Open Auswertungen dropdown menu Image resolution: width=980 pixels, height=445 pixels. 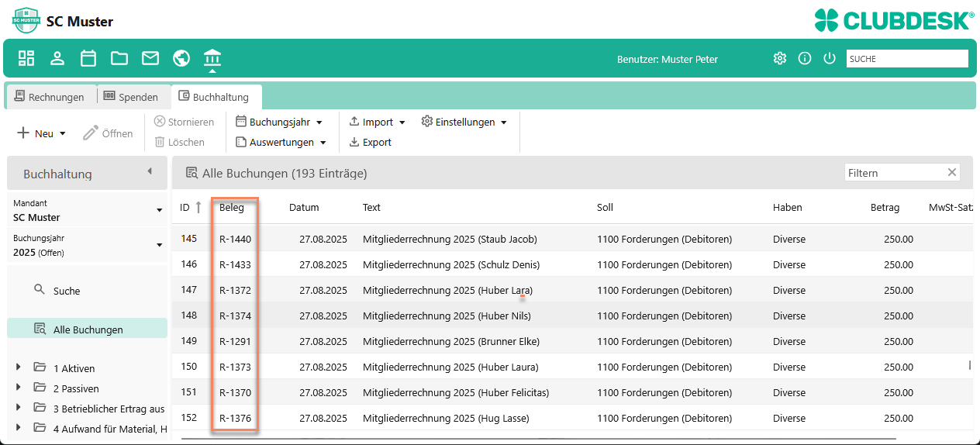(x=281, y=142)
